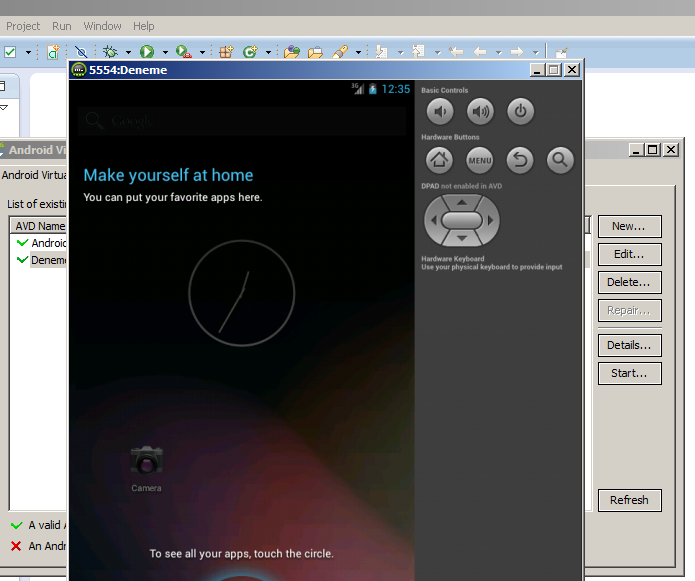This screenshot has width=695, height=581.
Task: Maximize the 5554:Deneme emulator window
Action: [554, 70]
